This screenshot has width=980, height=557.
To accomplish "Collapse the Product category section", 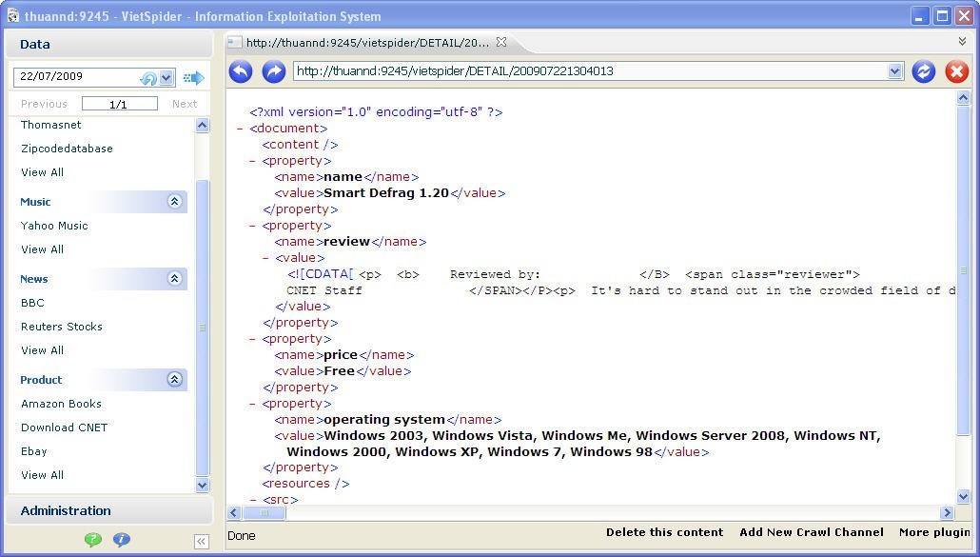I will (174, 380).
